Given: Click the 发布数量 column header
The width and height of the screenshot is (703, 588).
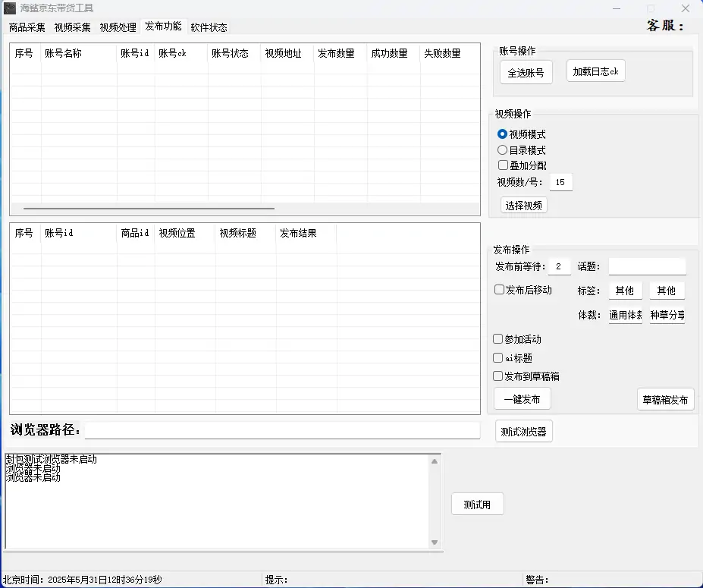Looking at the screenshot, I should (341, 53).
